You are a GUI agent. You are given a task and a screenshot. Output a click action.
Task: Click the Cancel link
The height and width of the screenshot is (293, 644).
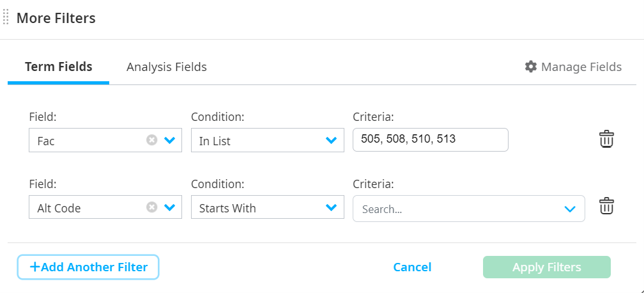[x=412, y=267]
